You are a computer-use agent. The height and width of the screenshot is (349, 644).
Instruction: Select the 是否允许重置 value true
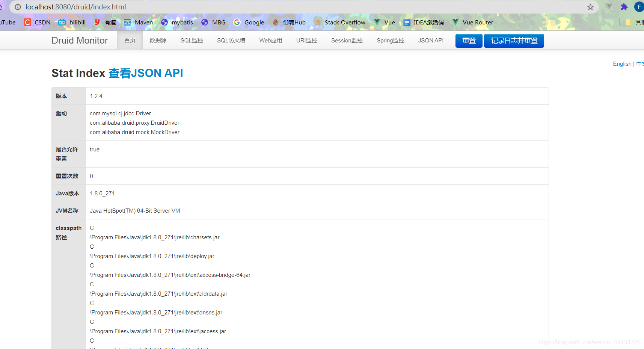point(95,150)
